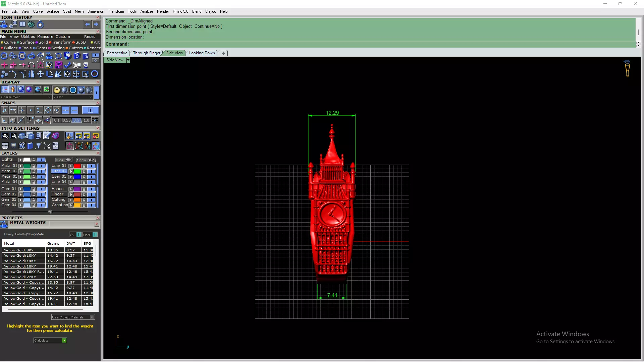Toggle visibility switch for Lights layer
The image size is (644, 362).
pos(41,160)
